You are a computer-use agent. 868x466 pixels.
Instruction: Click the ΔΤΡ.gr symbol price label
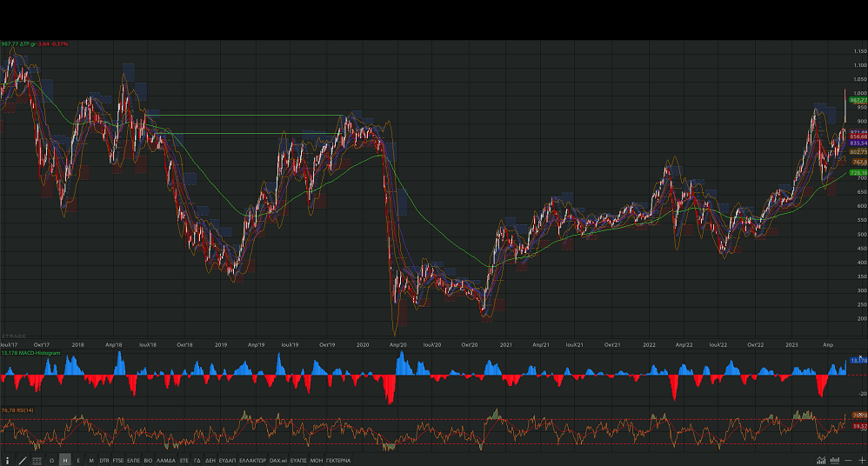pos(34,43)
